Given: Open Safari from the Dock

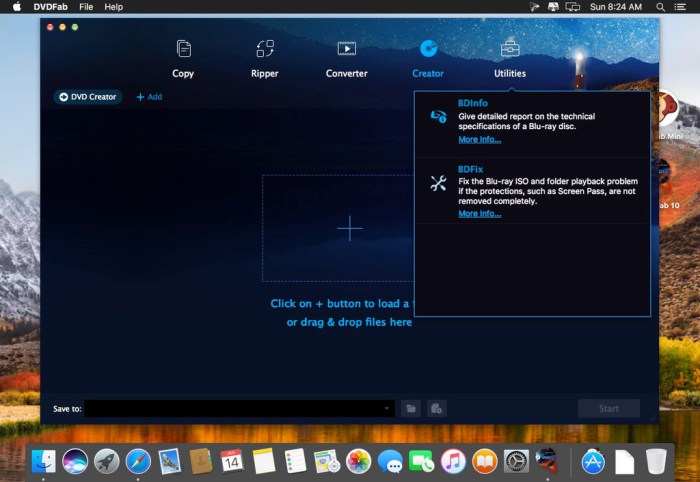Looking at the screenshot, I should (138, 461).
